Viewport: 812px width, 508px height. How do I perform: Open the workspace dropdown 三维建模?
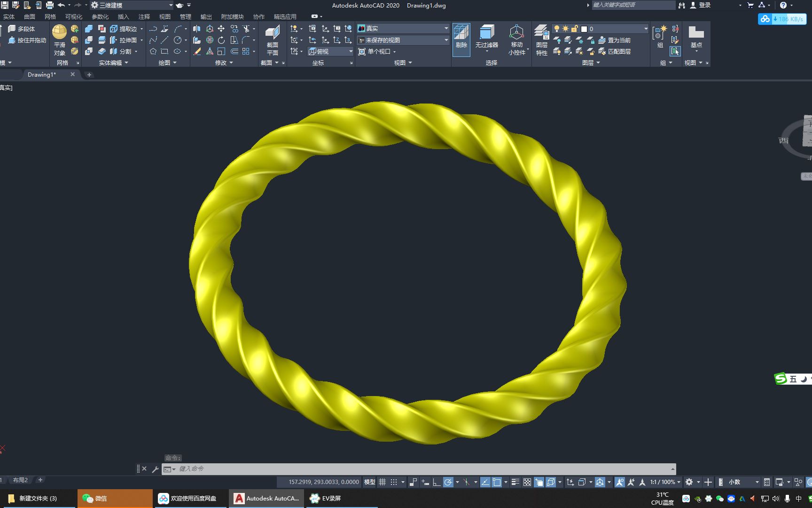point(133,5)
